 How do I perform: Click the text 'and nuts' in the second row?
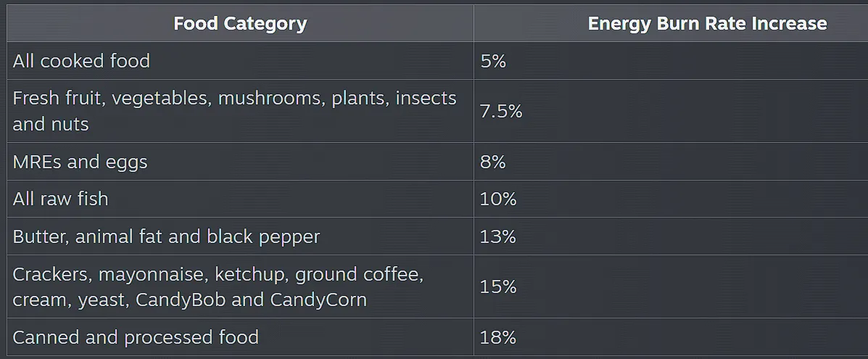point(50,124)
